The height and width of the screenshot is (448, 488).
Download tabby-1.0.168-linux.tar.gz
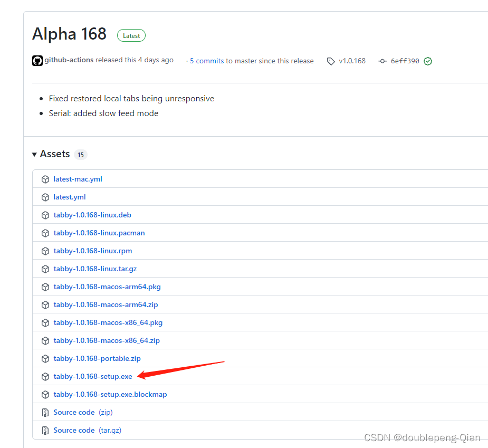[x=95, y=269]
